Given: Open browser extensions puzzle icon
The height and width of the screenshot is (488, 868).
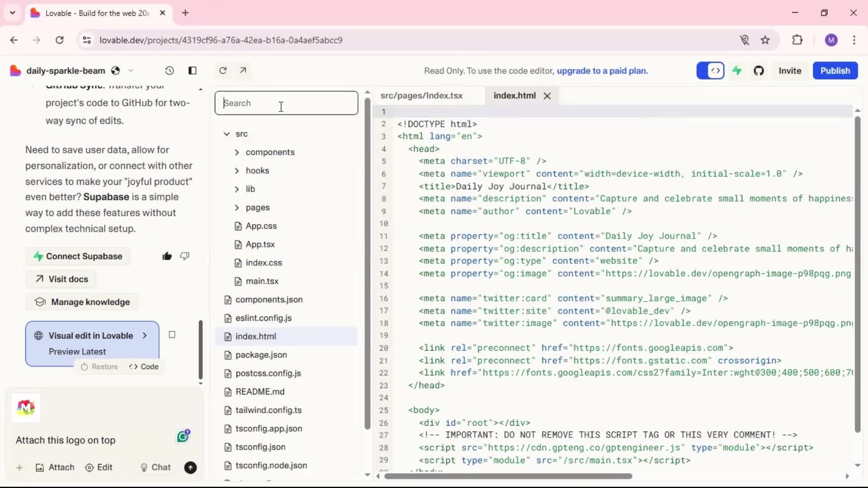Looking at the screenshot, I should point(797,40).
